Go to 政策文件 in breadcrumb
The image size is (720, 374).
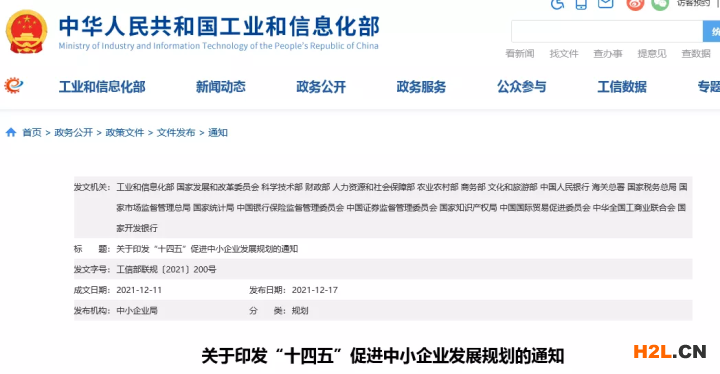pos(124,133)
